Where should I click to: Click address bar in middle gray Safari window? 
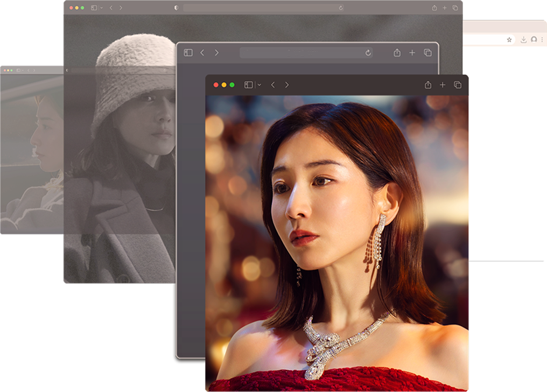pyautogui.click(x=306, y=53)
